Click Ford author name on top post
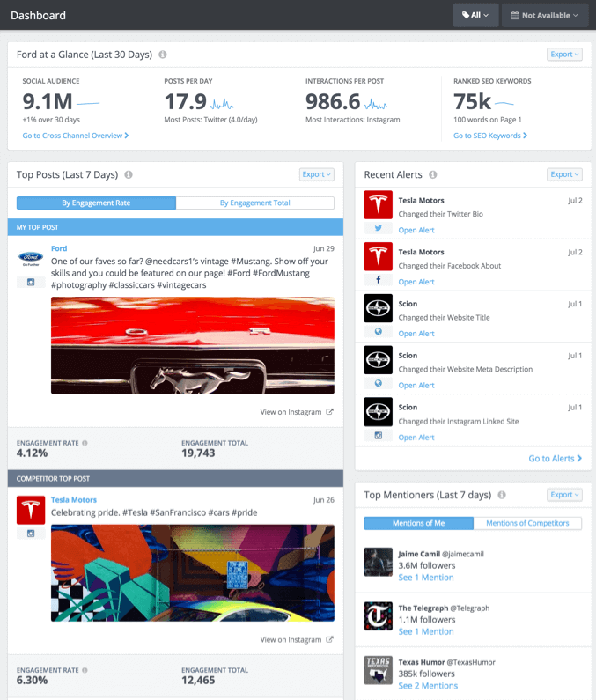This screenshot has width=596, height=700. (x=59, y=248)
